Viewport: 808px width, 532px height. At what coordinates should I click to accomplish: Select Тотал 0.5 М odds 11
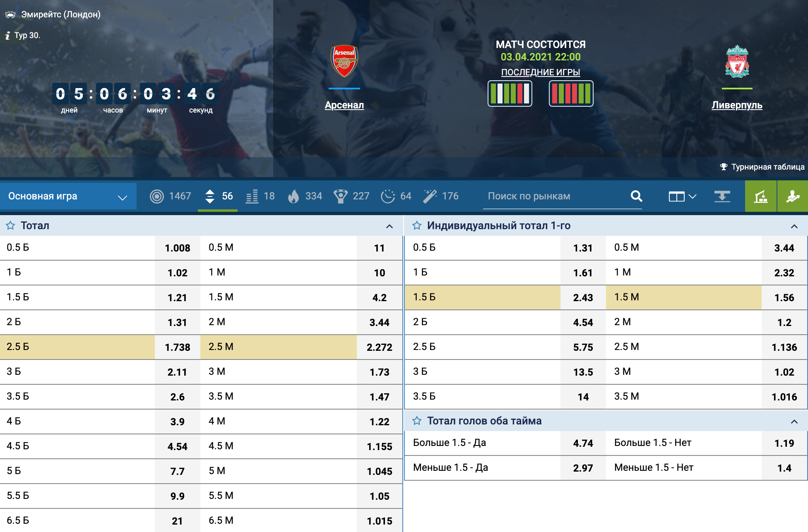click(380, 248)
